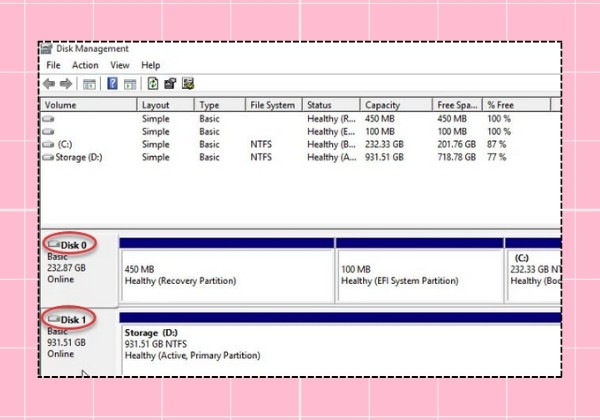Select the (C:) volume name in the list
This screenshot has width=600, height=420.
click(x=65, y=144)
